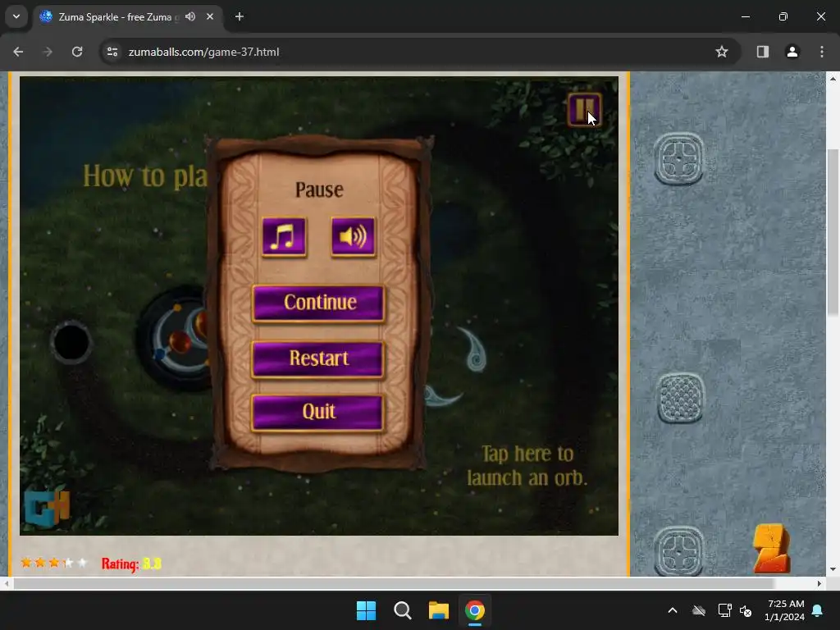The image size is (840, 630).
Task: Open the browser side panel icon
Action: click(x=763, y=52)
